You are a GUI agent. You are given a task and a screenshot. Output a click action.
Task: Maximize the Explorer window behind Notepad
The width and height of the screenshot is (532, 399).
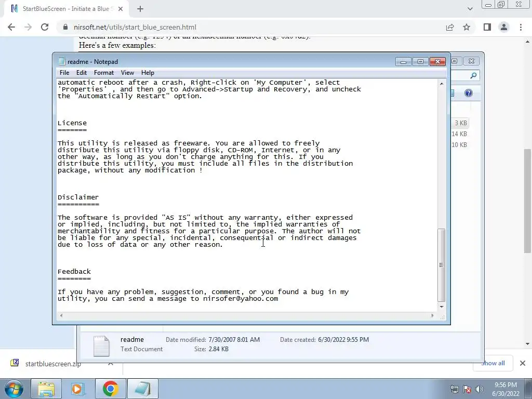click(455, 61)
